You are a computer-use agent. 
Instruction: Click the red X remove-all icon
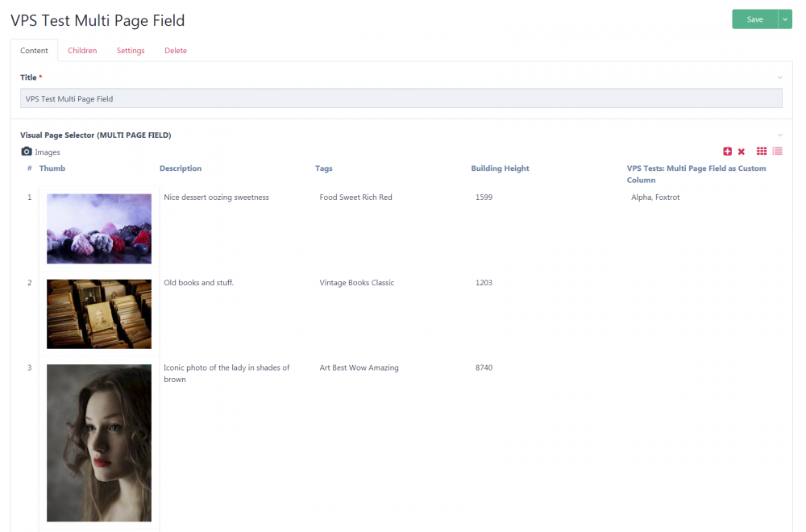tap(741, 151)
